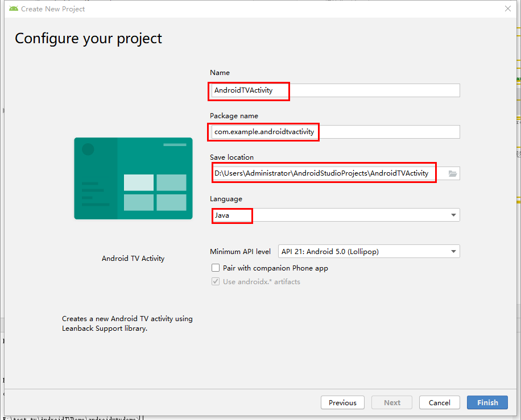Click the Package name input field
The image size is (521, 420).
336,132
